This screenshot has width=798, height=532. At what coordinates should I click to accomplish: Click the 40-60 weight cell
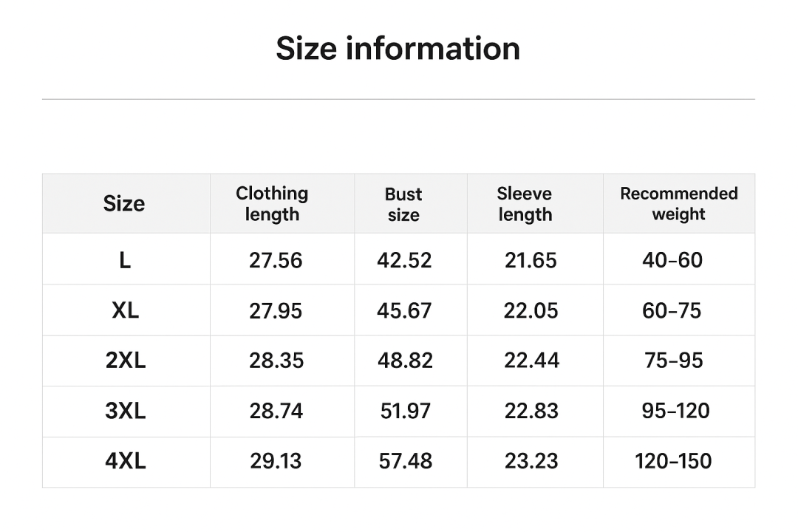672,260
